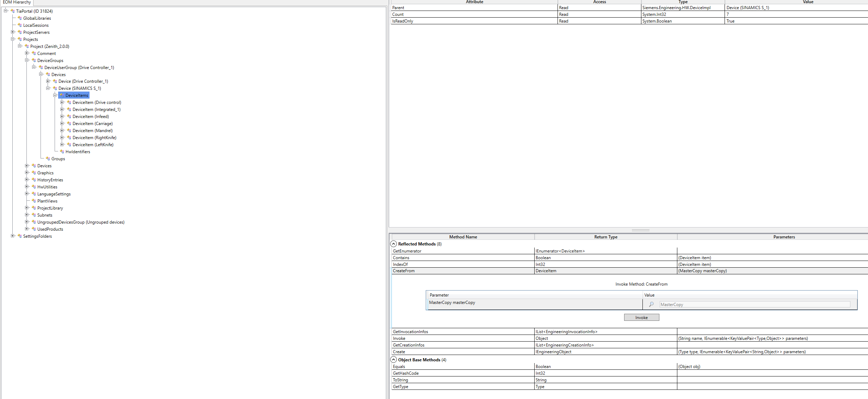The image size is (868, 399).
Task: Click the icon beside DeviceItem (Mandrel)
Action: point(69,131)
